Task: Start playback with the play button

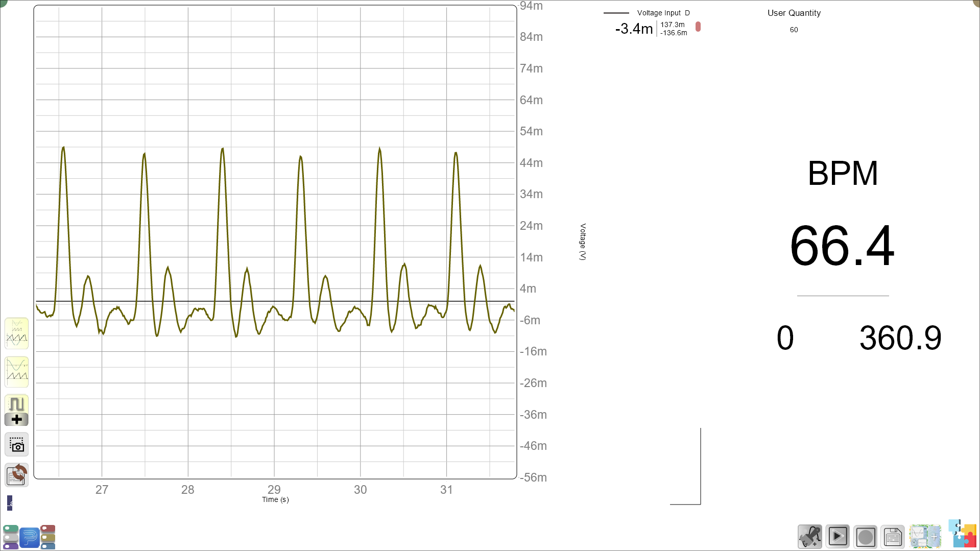Action: tap(838, 537)
